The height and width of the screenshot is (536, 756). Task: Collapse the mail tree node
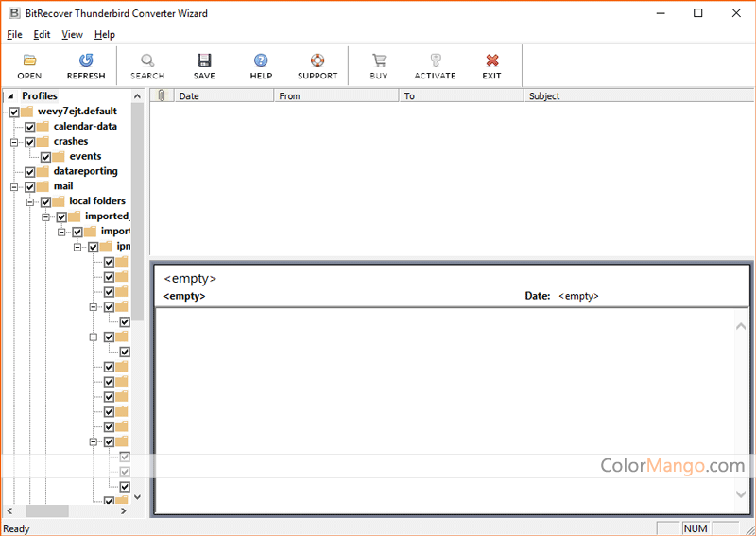point(14,187)
